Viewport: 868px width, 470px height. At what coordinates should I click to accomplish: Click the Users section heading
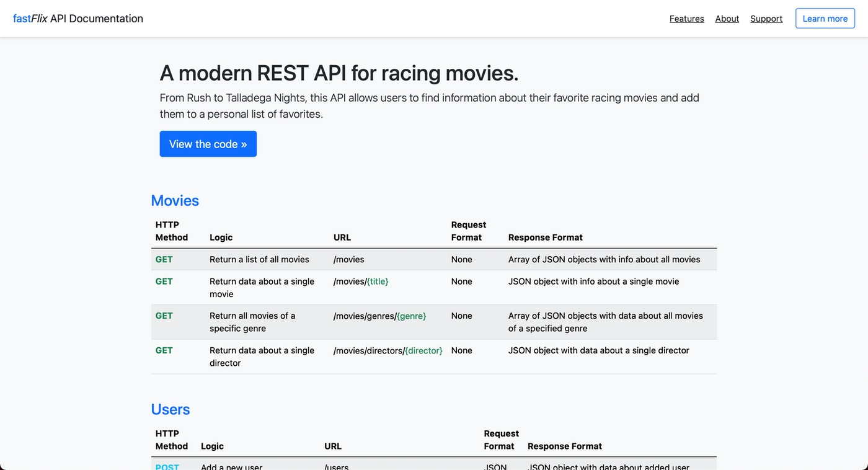(170, 410)
